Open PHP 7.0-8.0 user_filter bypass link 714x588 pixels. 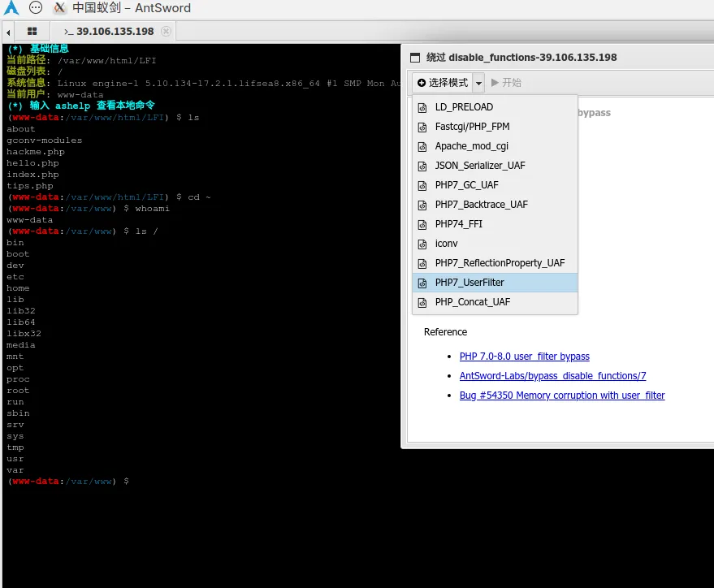524,357
